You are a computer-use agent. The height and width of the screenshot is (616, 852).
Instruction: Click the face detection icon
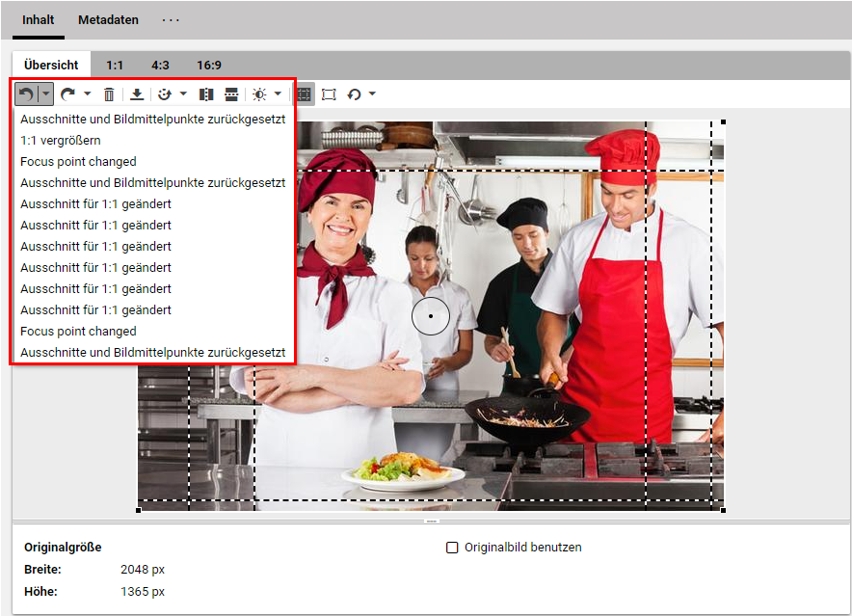click(x=164, y=94)
